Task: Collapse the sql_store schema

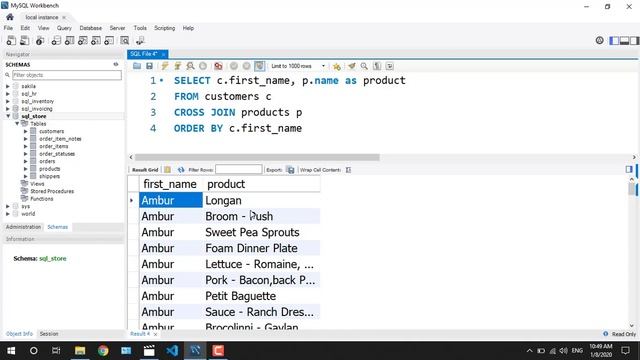Action: point(8,116)
